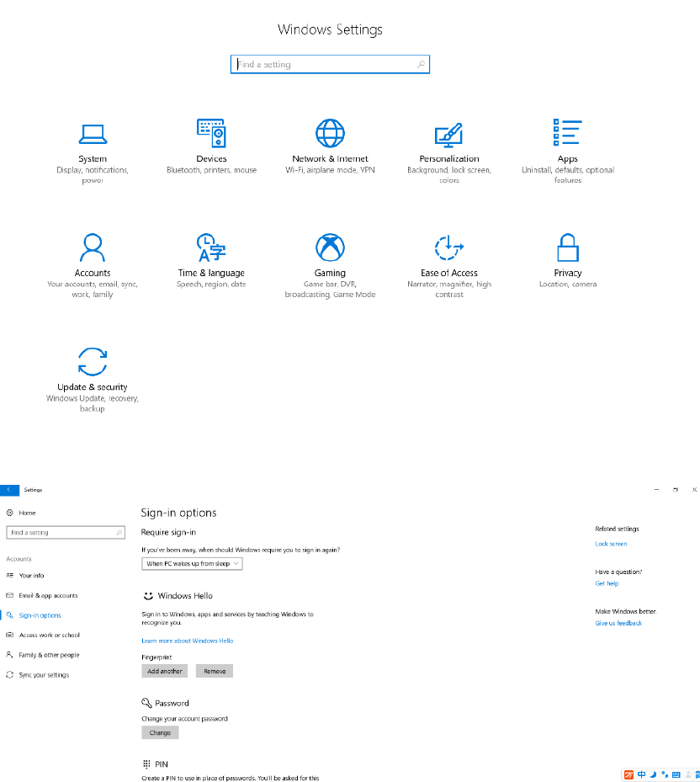Open the Lock screen related settings link

point(612,544)
